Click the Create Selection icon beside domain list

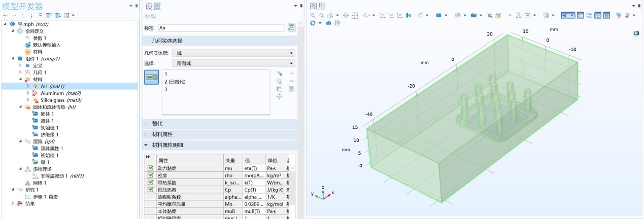pos(279,74)
